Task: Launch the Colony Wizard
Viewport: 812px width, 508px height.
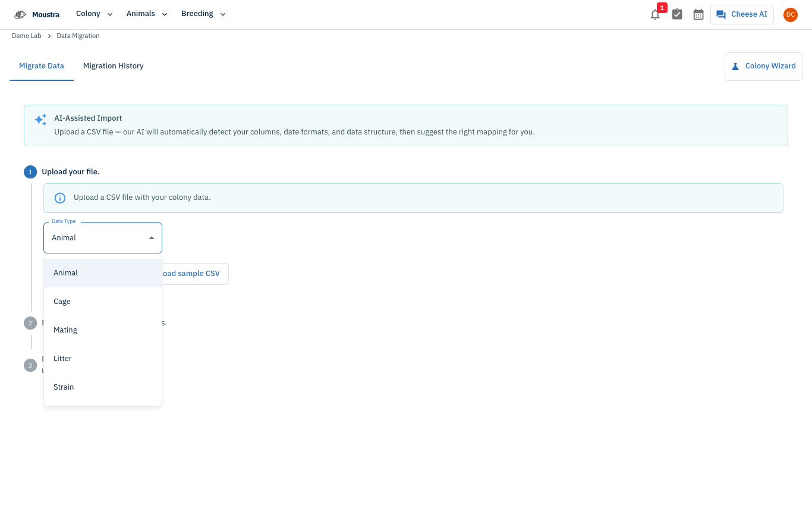Action: coord(763,66)
